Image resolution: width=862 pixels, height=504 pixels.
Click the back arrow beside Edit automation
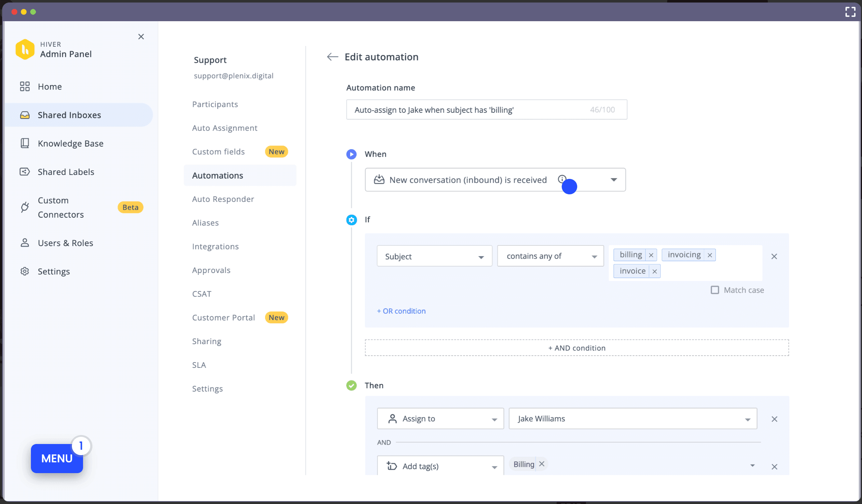click(x=332, y=57)
